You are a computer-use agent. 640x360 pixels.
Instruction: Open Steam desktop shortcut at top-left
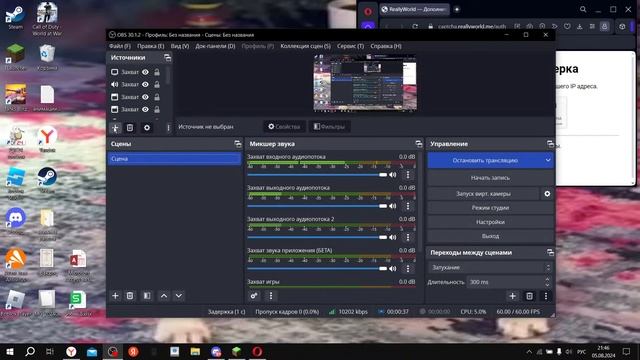tap(16, 16)
